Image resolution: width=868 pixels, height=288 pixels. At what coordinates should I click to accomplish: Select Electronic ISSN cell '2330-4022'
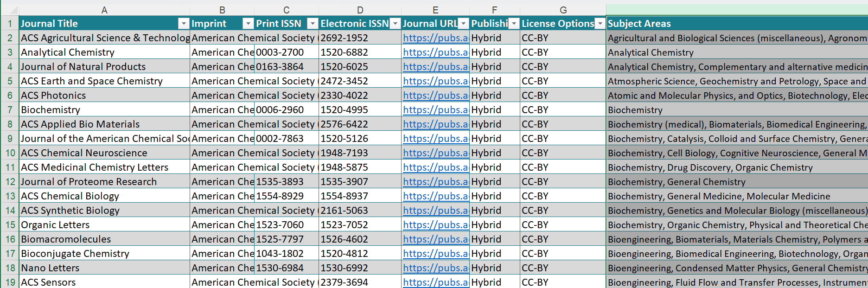[360, 96]
